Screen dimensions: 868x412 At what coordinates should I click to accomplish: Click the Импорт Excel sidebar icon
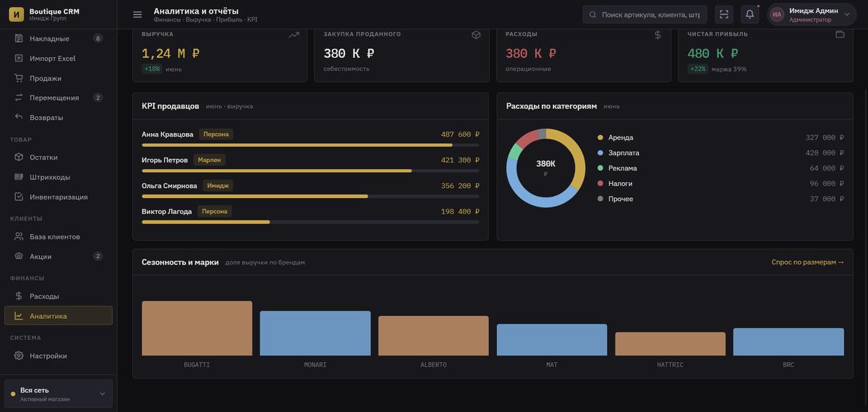pyautogui.click(x=19, y=59)
